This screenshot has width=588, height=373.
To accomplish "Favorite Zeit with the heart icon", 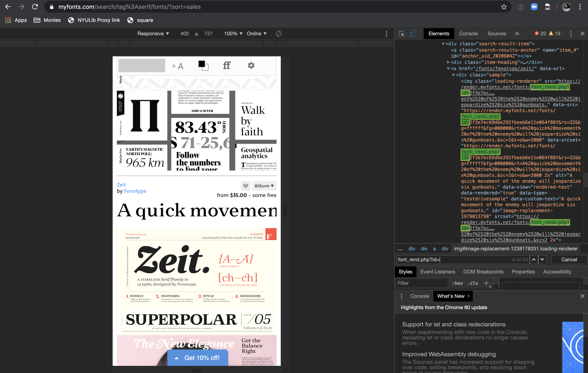I will coord(245,186).
